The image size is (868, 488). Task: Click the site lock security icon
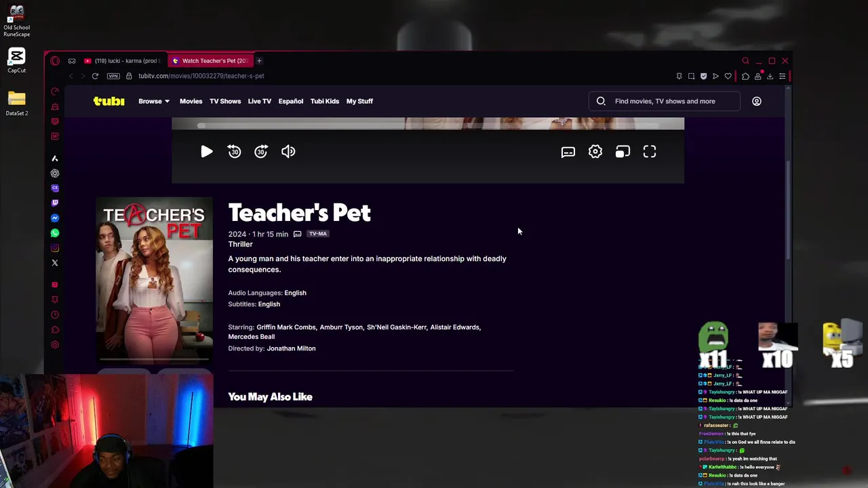point(129,76)
